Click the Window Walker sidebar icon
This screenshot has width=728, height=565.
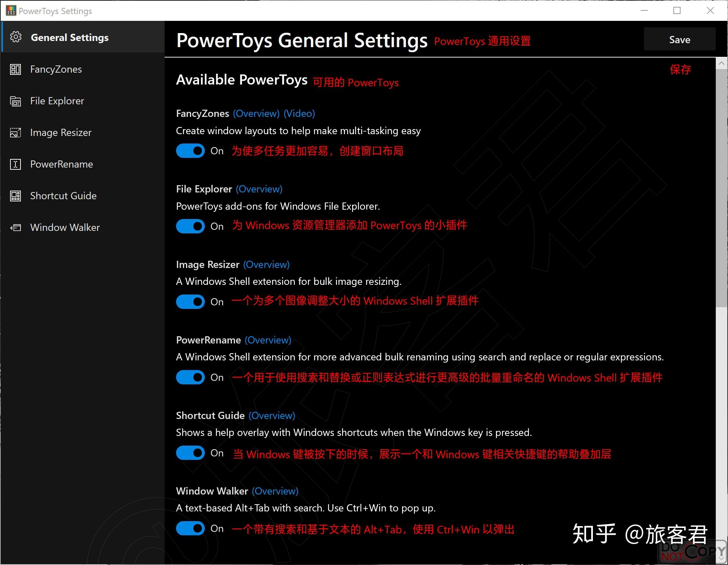pos(15,228)
